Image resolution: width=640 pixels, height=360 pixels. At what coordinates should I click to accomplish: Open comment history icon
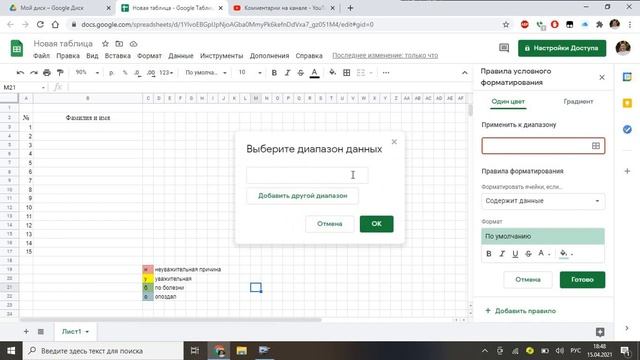[x=504, y=48]
